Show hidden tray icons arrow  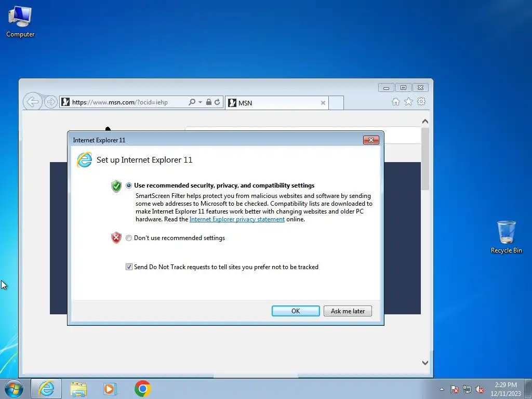pos(442,389)
